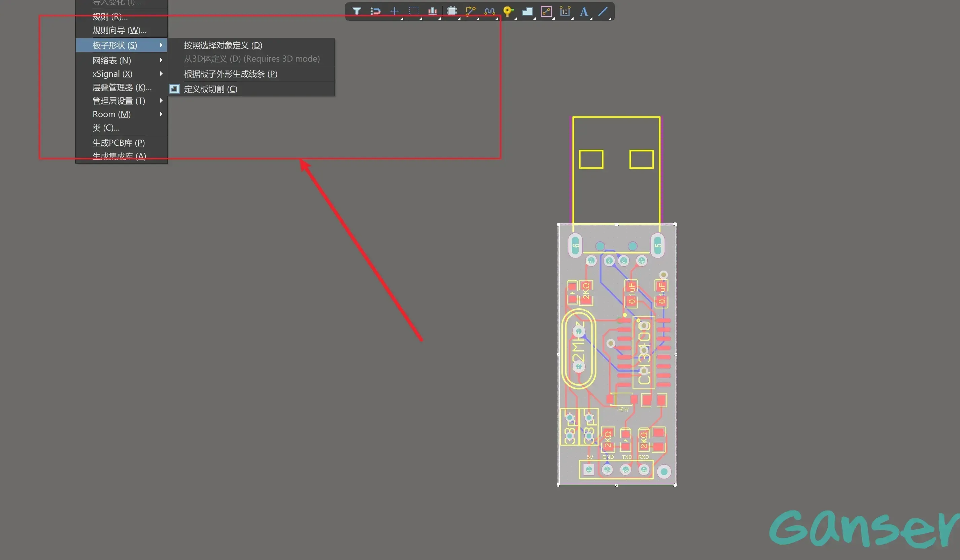Choose 按照选择对象定义 (D) from submenu
The image size is (960, 560).
[x=223, y=45]
